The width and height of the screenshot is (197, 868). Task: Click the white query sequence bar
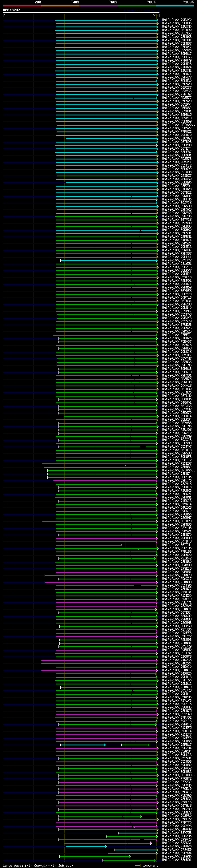coord(81,13)
